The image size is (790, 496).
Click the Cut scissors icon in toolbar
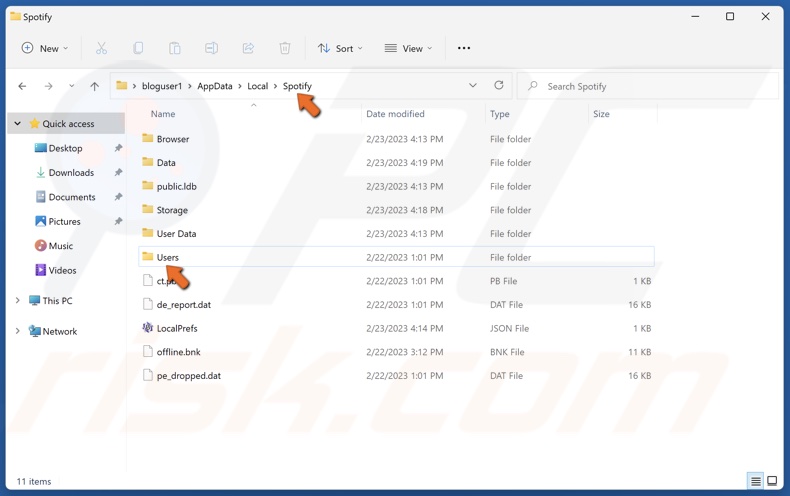pyautogui.click(x=101, y=48)
